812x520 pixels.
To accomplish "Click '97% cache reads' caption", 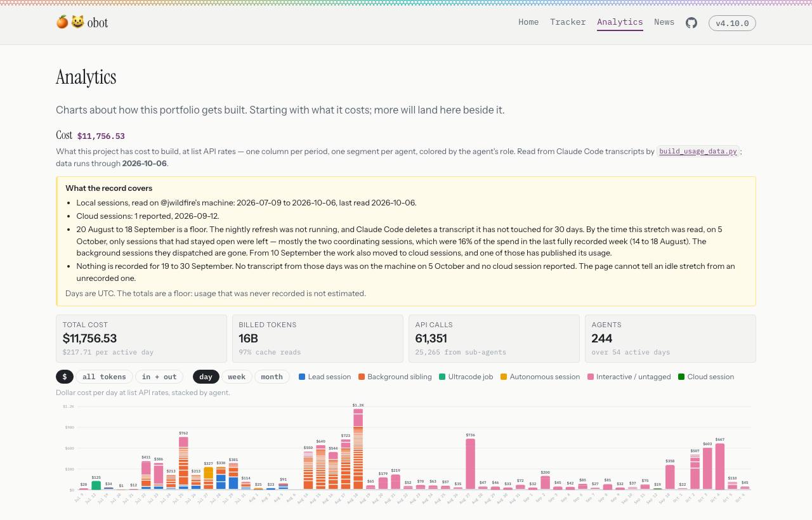I will 270,352.
